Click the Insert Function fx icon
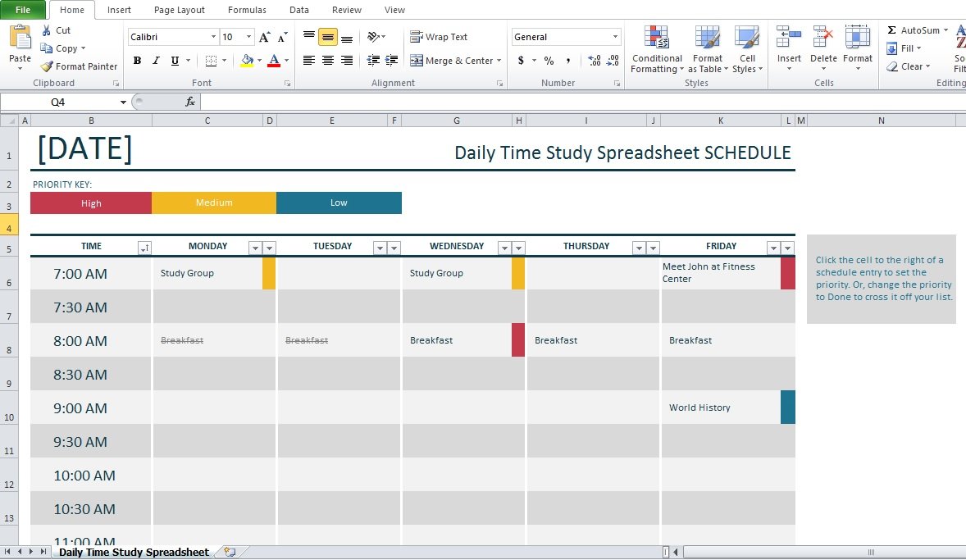Image resolution: width=966 pixels, height=560 pixels. click(x=190, y=102)
